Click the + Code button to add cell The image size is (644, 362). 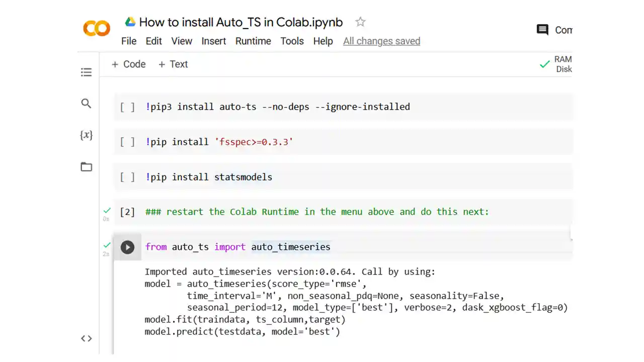[x=128, y=64]
